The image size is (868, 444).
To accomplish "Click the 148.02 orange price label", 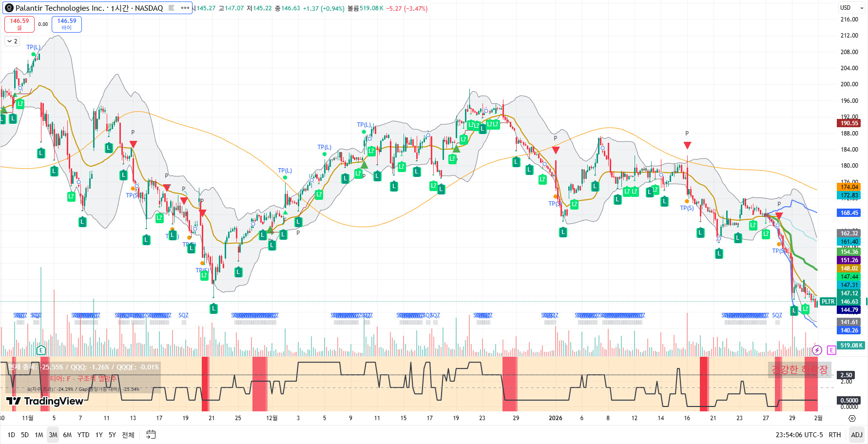I will tap(849, 269).
